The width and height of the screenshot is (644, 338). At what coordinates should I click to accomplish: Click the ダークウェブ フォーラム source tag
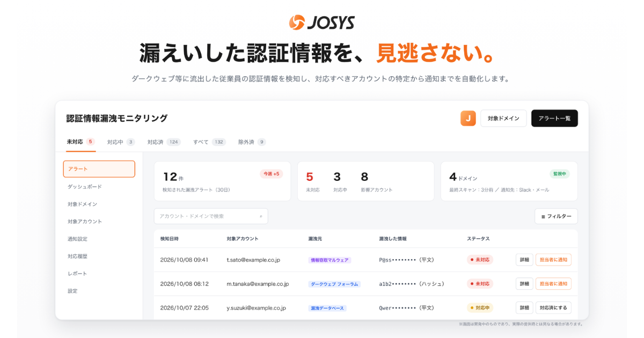click(334, 284)
